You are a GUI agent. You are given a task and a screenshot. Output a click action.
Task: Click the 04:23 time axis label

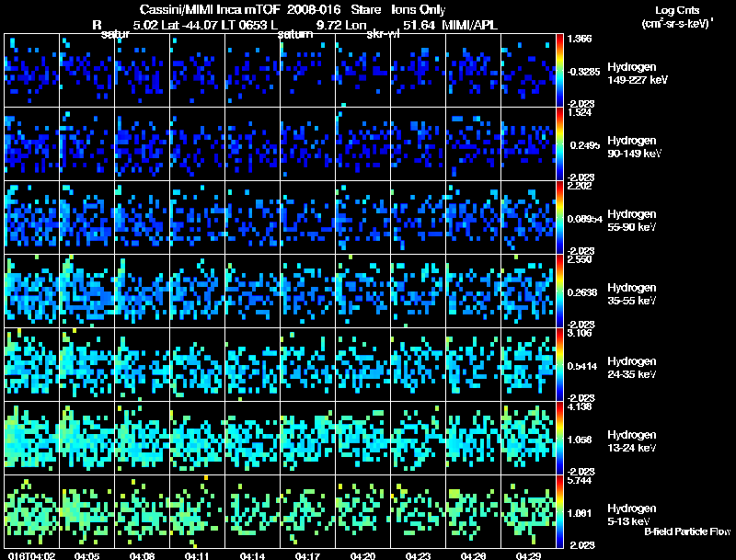click(x=418, y=555)
